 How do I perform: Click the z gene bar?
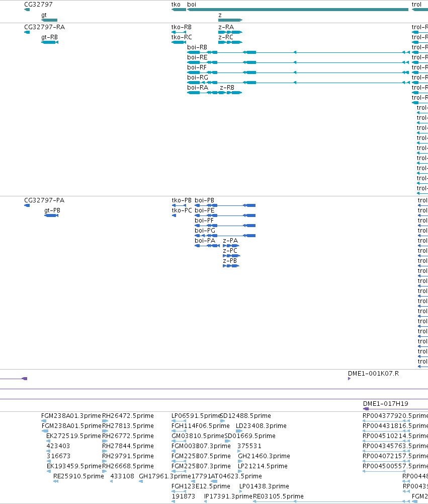230,20
